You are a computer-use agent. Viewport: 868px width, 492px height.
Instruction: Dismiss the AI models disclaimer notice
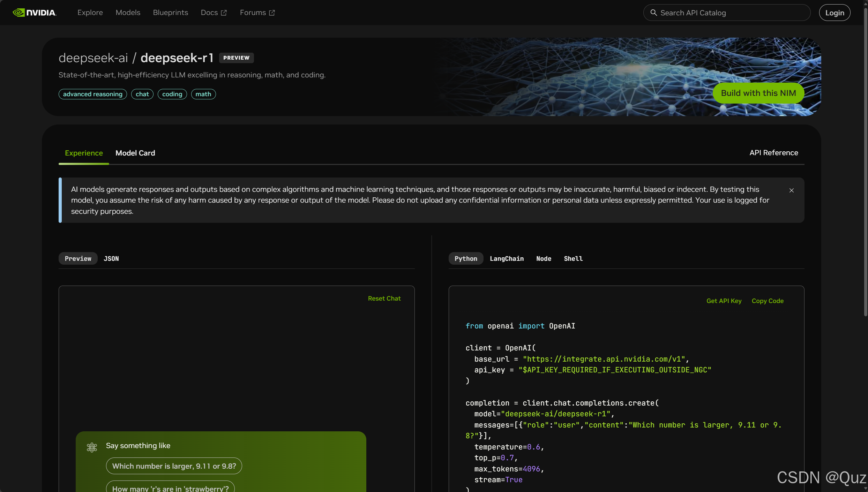[x=792, y=190]
